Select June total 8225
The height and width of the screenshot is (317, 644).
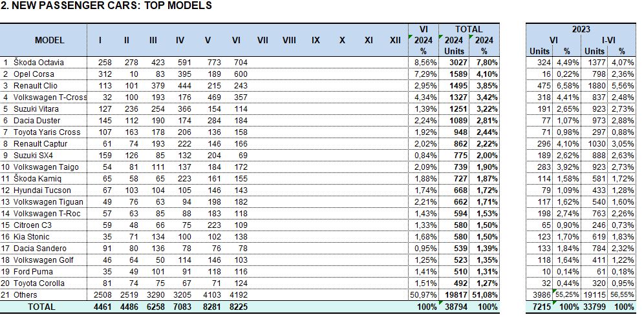(x=239, y=307)
